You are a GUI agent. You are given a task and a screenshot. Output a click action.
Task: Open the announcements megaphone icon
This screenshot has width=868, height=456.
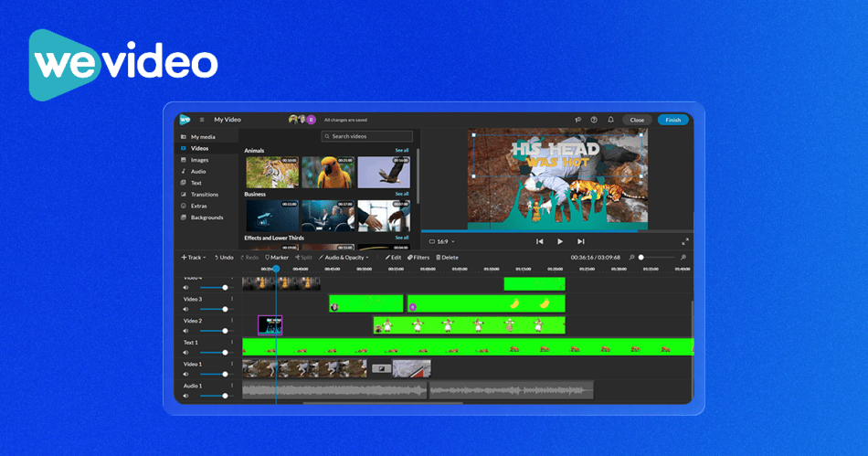[578, 120]
